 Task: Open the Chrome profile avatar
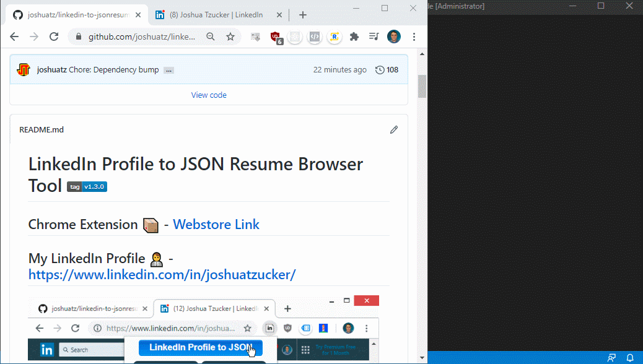394,37
